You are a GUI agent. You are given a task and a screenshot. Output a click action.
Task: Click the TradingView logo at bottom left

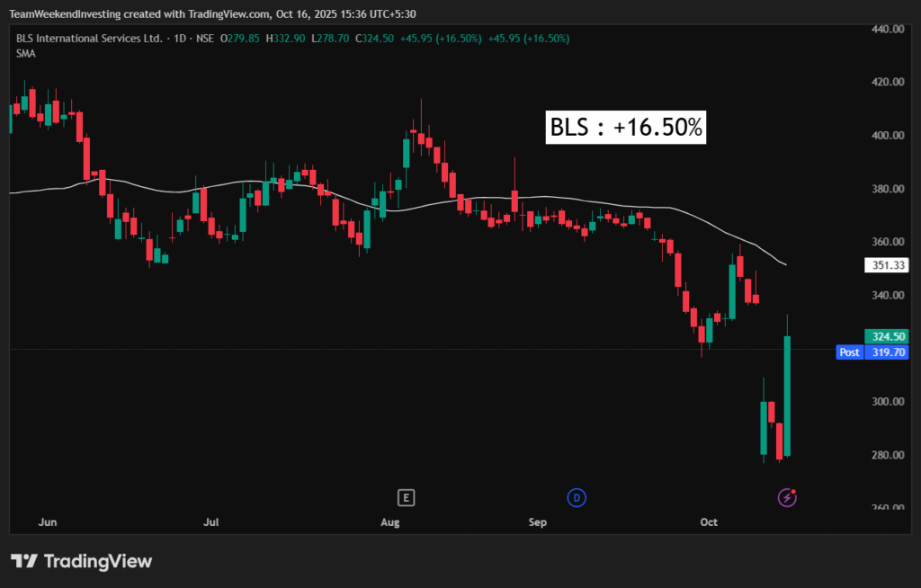[x=82, y=561]
